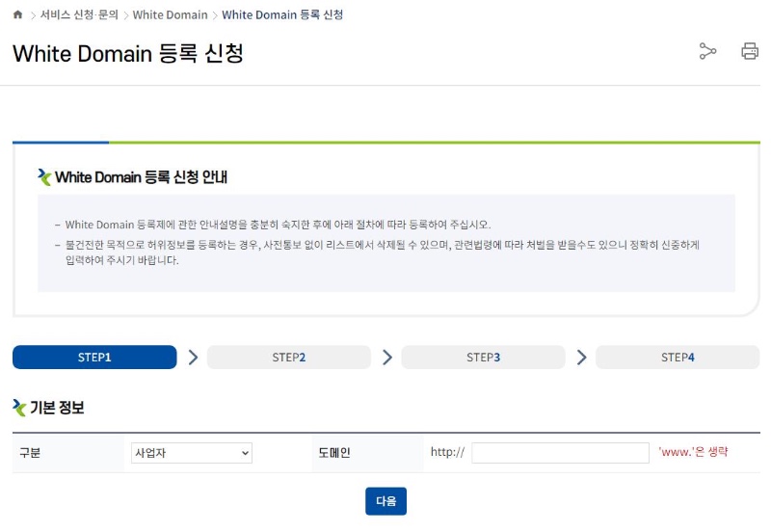This screenshot has width=771, height=532.
Task: Select the STEP4 tab
Action: click(678, 358)
